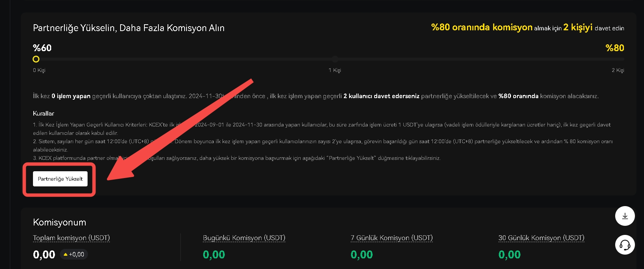Click the Komisyonum section heading

coord(60,222)
